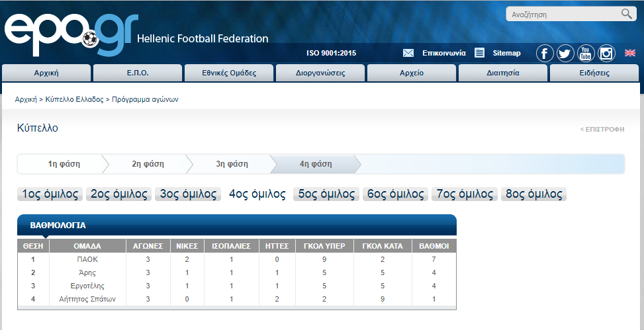The image size is (644, 330).
Task: Switch to the 1ος όμιλος group
Action: click(50, 194)
